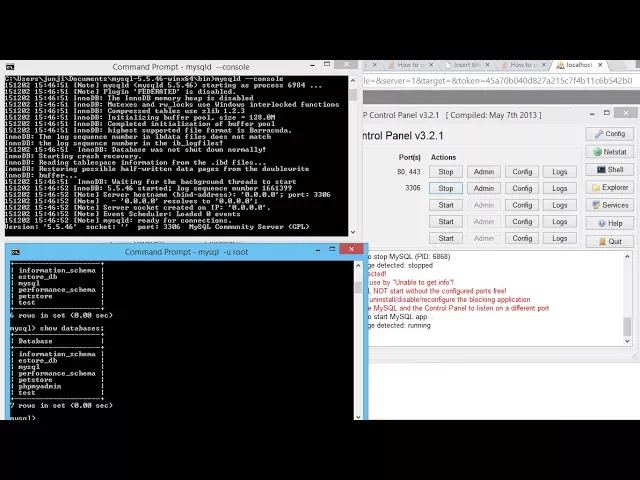Open Admin for port 3306 service
This screenshot has width=640, height=480.
[x=484, y=188]
